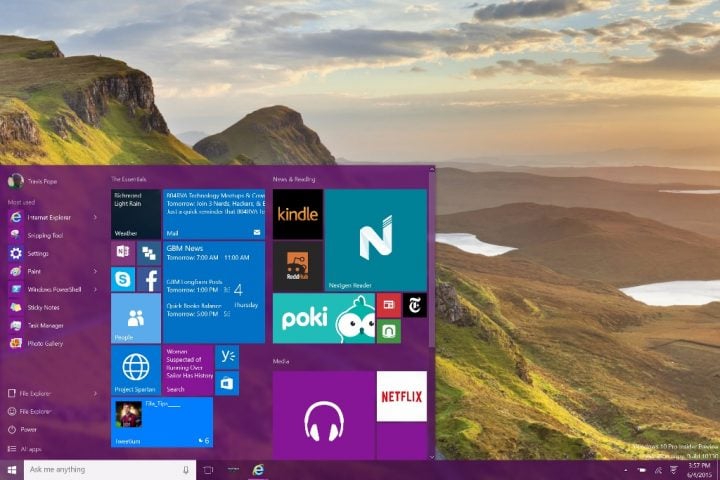The image size is (720, 480).
Task: Open the Search news live tile
Action: (x=188, y=370)
